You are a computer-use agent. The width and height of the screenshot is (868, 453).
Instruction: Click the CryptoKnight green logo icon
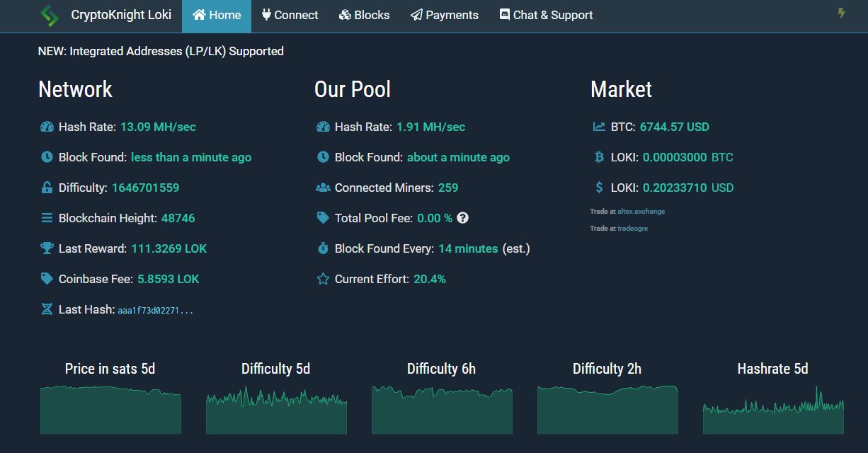[x=50, y=16]
